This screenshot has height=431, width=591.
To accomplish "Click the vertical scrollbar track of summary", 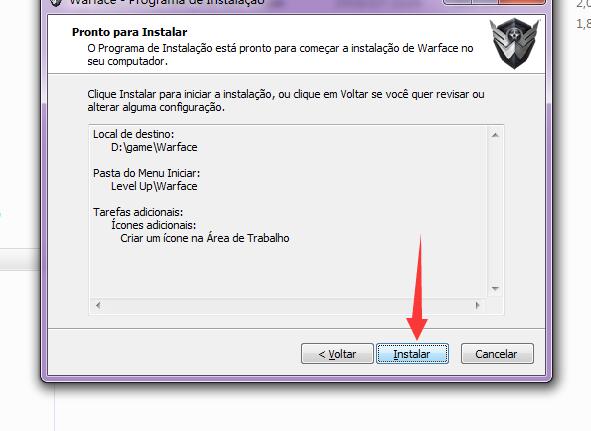I will [x=495, y=212].
